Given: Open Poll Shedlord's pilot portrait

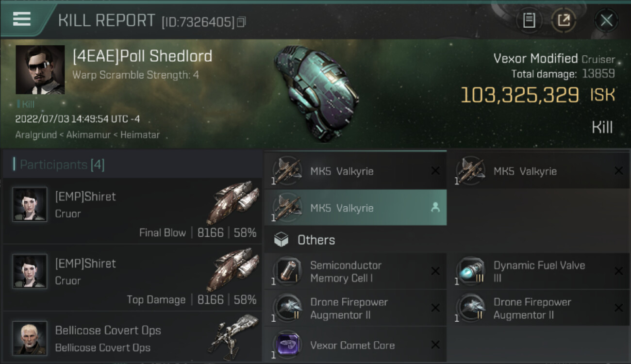Looking at the screenshot, I should click(x=40, y=69).
